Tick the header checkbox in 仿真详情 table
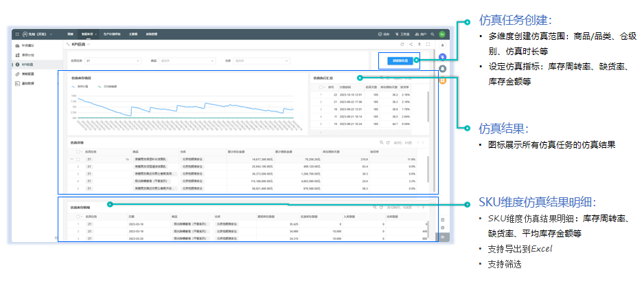Viewport: 644px width, 286px height. (x=78, y=151)
